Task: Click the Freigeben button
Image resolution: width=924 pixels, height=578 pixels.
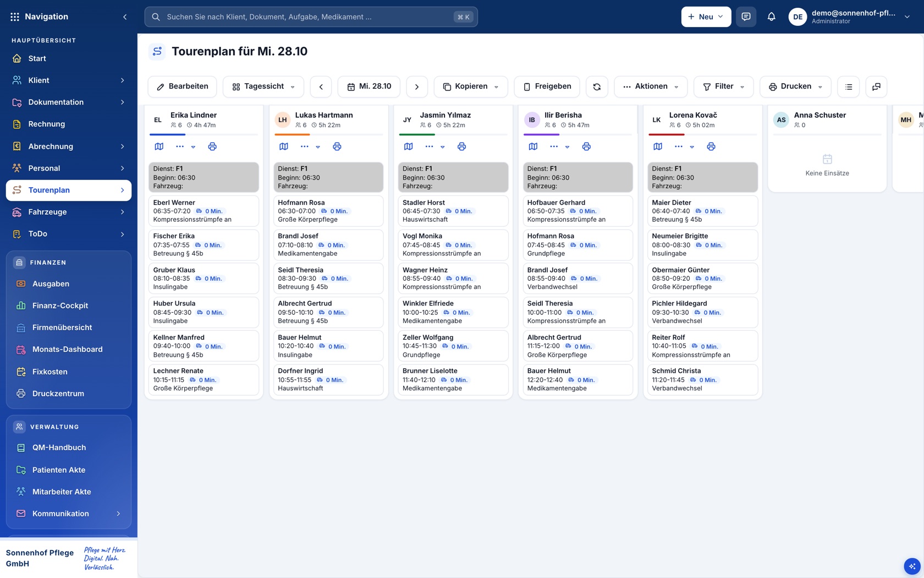Action: point(547,87)
